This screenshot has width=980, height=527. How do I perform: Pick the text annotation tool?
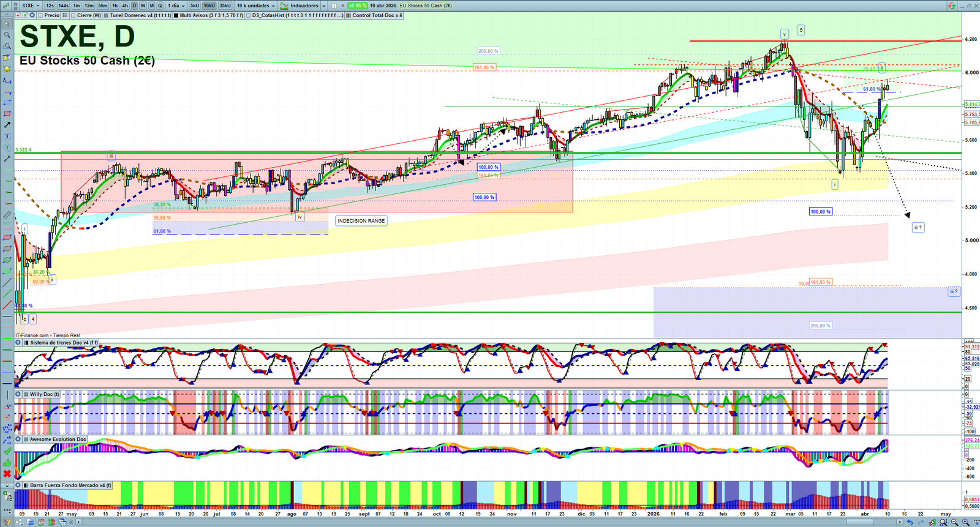tap(7, 136)
